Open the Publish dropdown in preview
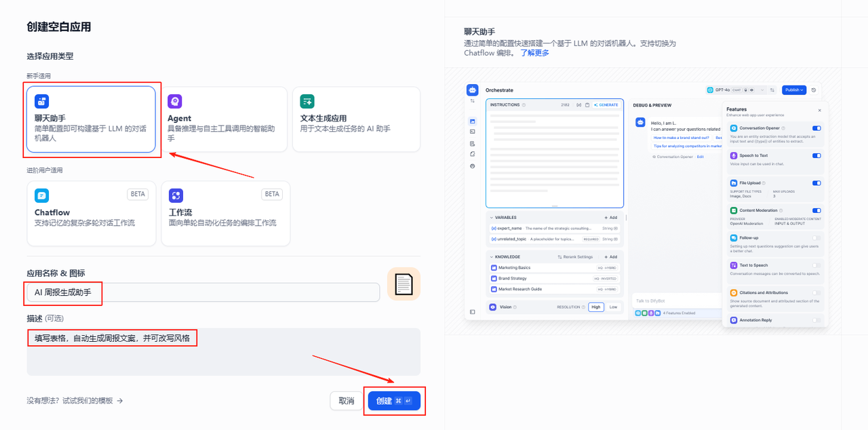The width and height of the screenshot is (868, 430). [793, 90]
